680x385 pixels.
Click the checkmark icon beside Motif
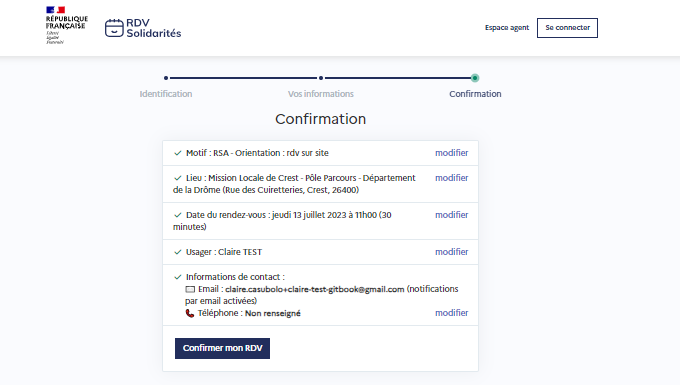coord(177,153)
